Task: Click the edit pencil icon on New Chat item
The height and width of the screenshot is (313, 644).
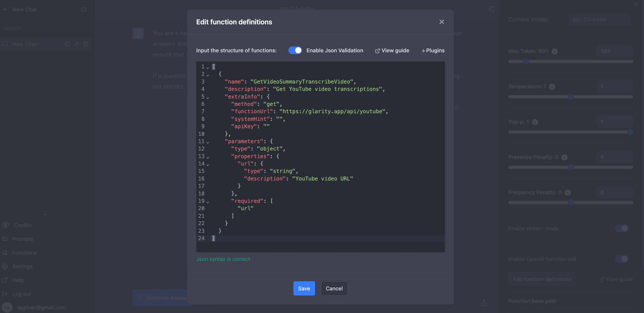Action: point(76,44)
